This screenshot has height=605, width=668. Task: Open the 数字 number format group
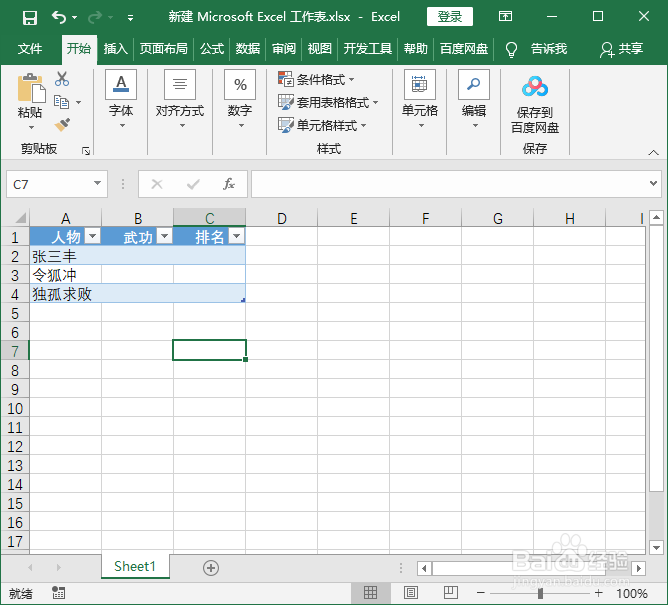(x=240, y=99)
